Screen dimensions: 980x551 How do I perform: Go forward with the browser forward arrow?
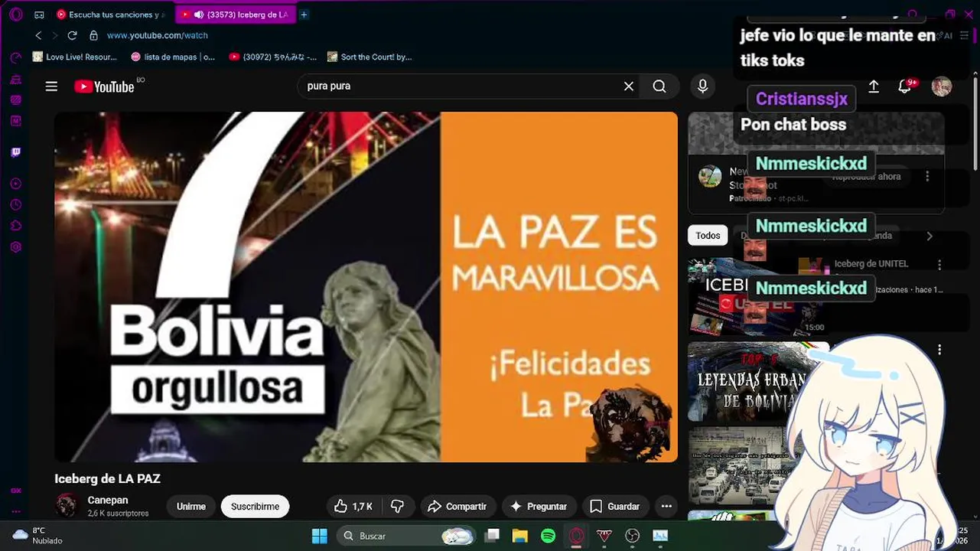(x=55, y=35)
